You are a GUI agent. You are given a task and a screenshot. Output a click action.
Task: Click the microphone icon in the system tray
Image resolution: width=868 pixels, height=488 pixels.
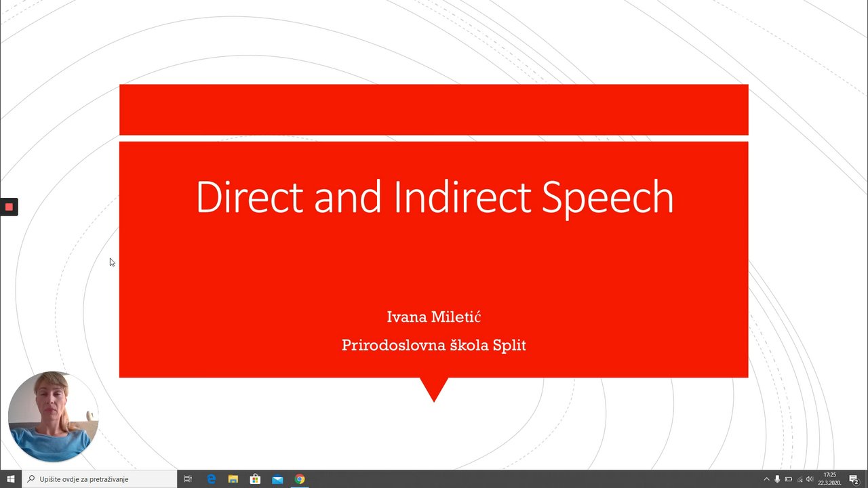click(x=777, y=479)
